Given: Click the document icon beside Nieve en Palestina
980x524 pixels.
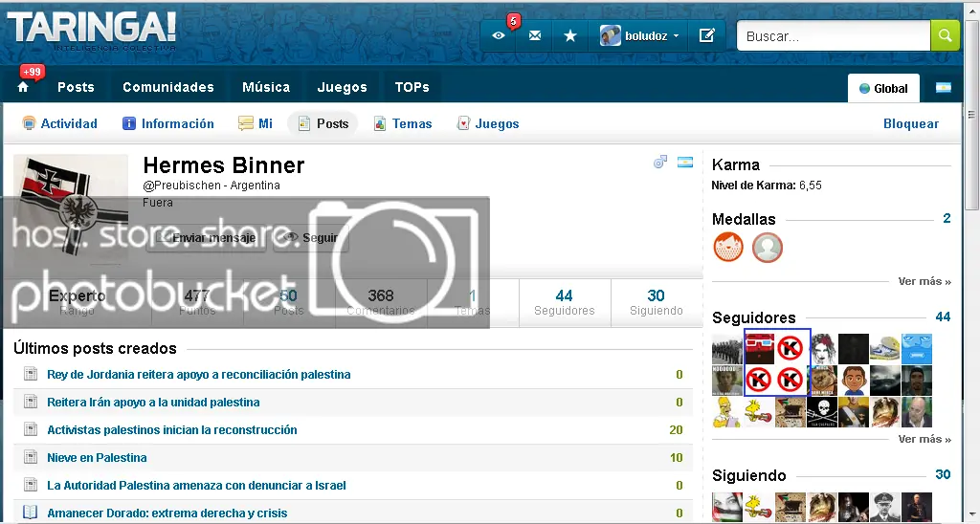Looking at the screenshot, I should pyautogui.click(x=31, y=458).
